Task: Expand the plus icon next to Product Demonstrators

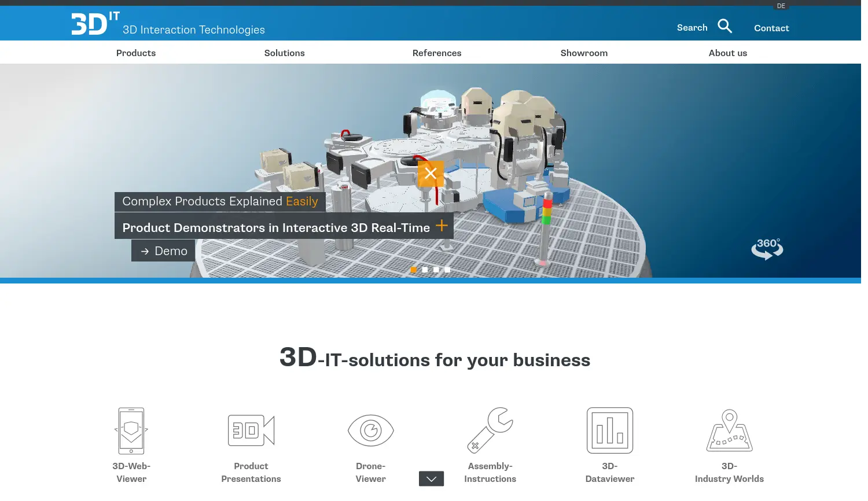Action: click(x=441, y=226)
